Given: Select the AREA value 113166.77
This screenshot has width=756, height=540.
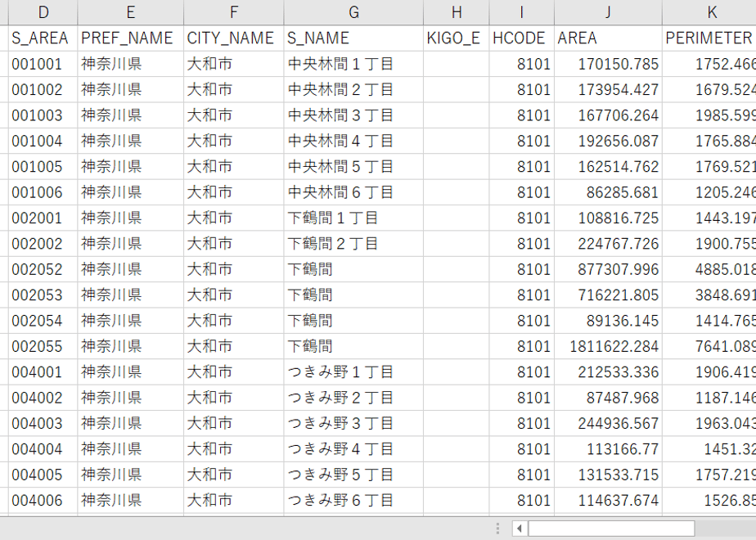Looking at the screenshot, I should (x=608, y=449).
